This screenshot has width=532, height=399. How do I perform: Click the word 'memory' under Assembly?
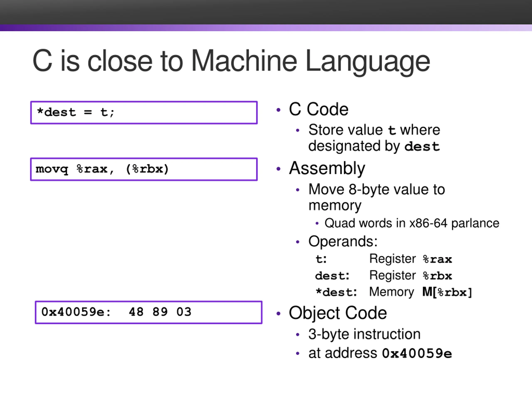(x=335, y=206)
